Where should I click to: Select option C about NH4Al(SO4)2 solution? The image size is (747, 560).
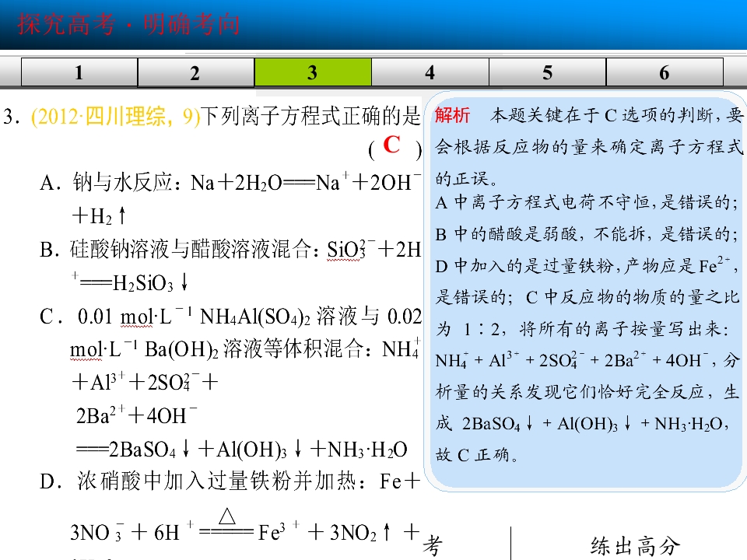point(230,383)
